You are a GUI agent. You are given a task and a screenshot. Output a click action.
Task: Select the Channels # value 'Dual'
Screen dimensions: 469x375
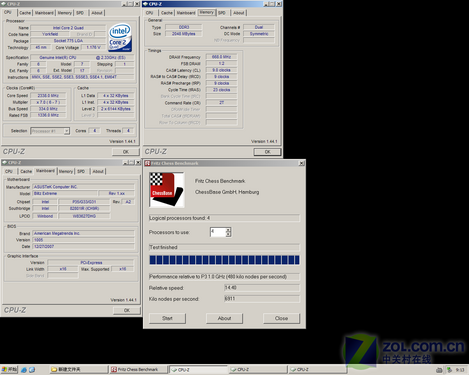pyautogui.click(x=259, y=27)
